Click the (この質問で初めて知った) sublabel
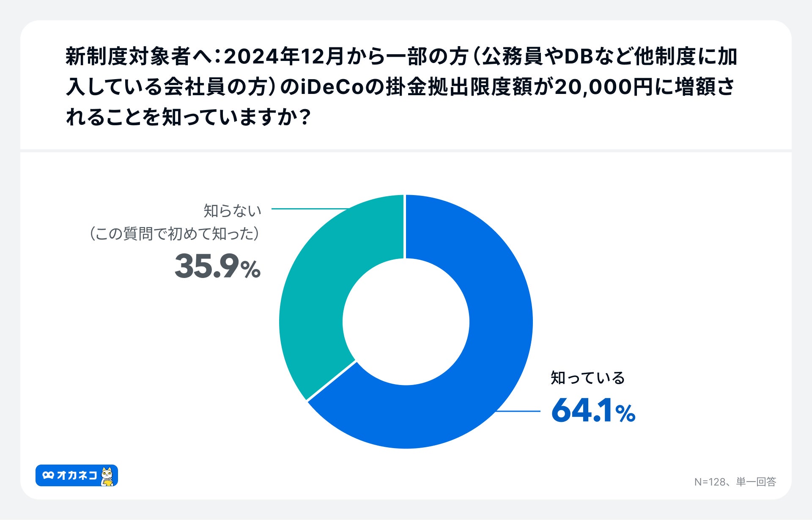 (x=174, y=234)
